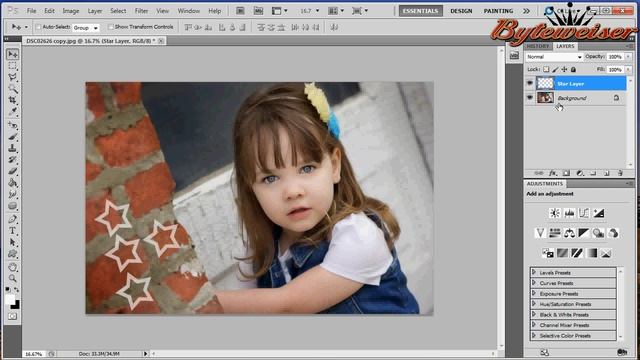This screenshot has width=640, height=360.
Task: Open the Window menu
Action: (189, 11)
